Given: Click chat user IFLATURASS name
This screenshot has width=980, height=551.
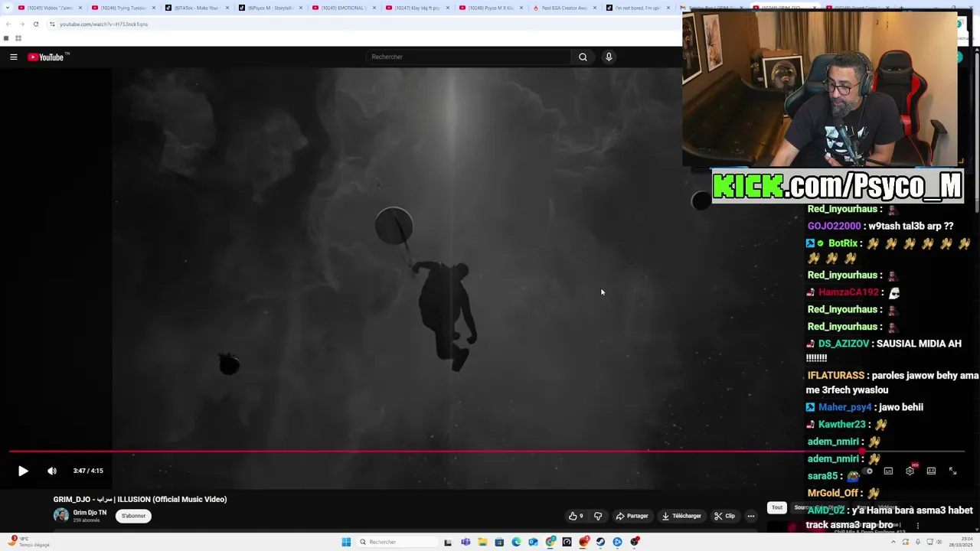Looking at the screenshot, I should pyautogui.click(x=835, y=376).
